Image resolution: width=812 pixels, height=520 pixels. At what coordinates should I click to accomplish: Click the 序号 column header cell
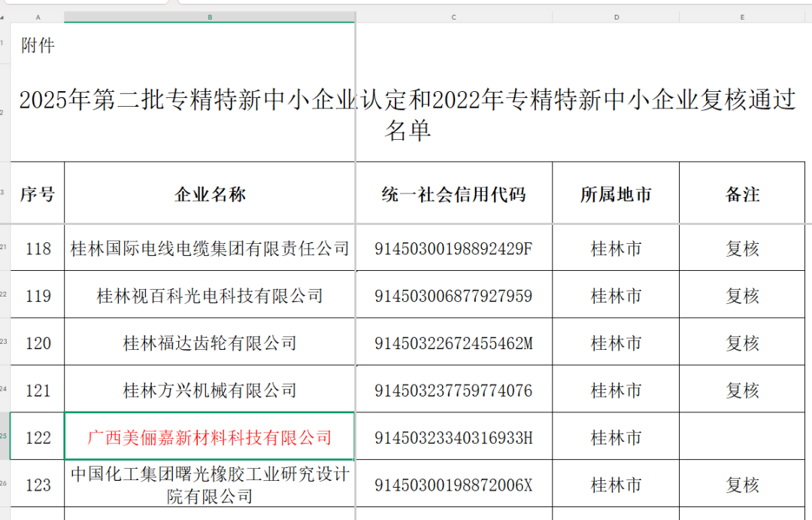pos(37,193)
